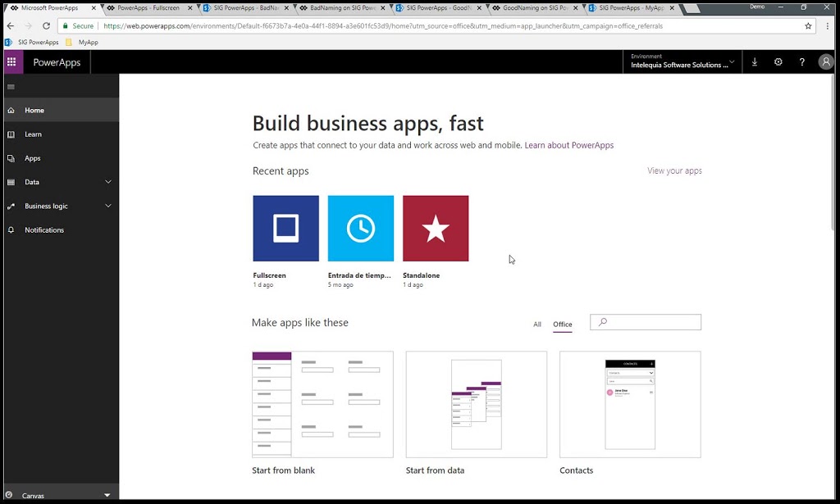Image resolution: width=840 pixels, height=504 pixels.
Task: Open Chrome three-dot menu
Action: tap(828, 25)
